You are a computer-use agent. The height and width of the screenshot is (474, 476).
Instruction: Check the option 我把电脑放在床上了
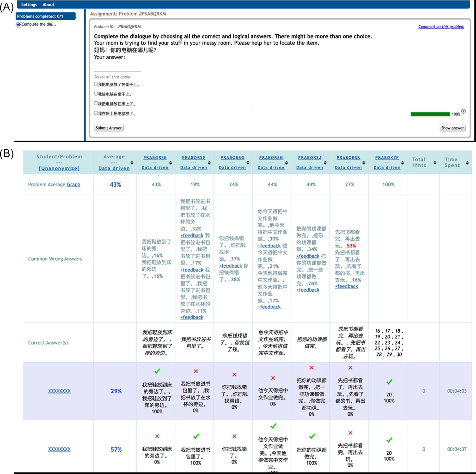(x=96, y=103)
